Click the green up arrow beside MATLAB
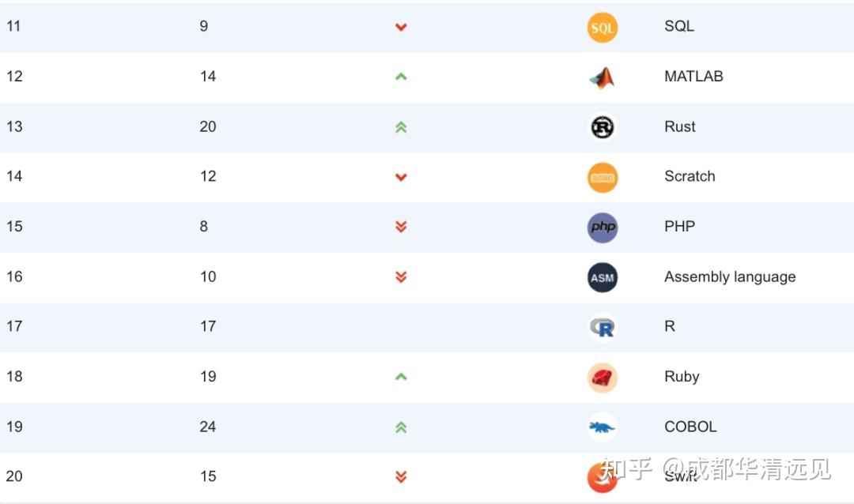The height and width of the screenshot is (504, 854). (401, 77)
